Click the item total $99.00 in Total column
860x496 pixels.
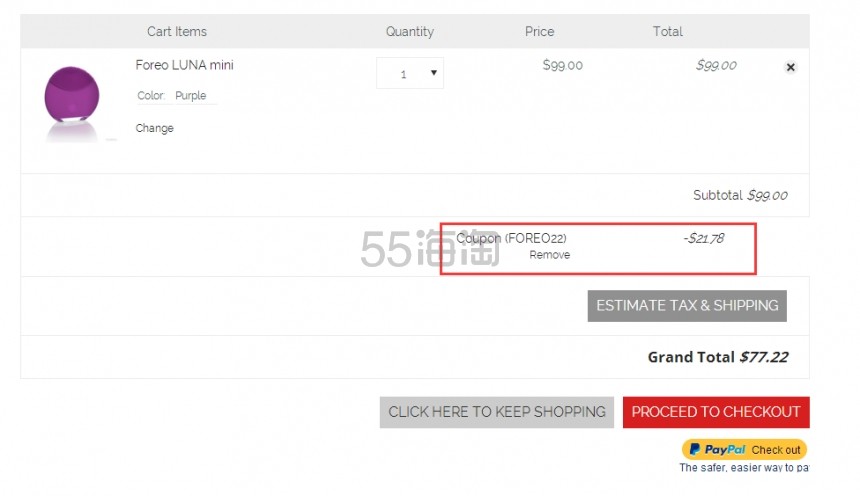point(716,65)
